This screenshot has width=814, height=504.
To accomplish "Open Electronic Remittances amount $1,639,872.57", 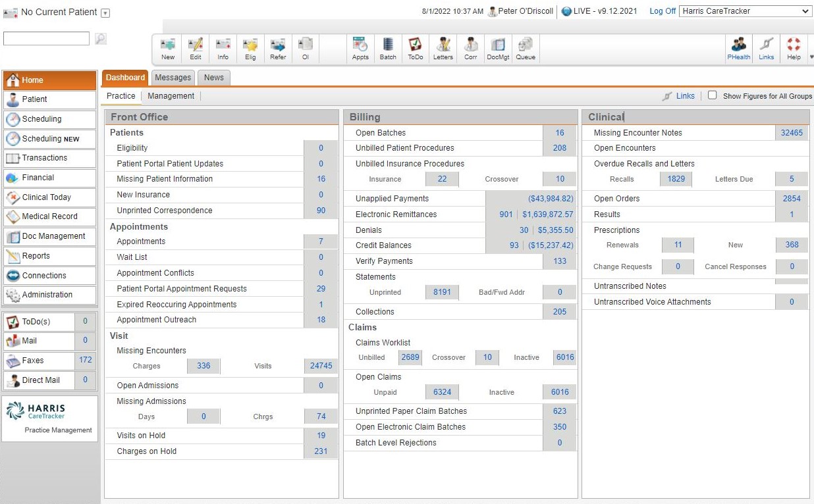I will point(548,214).
